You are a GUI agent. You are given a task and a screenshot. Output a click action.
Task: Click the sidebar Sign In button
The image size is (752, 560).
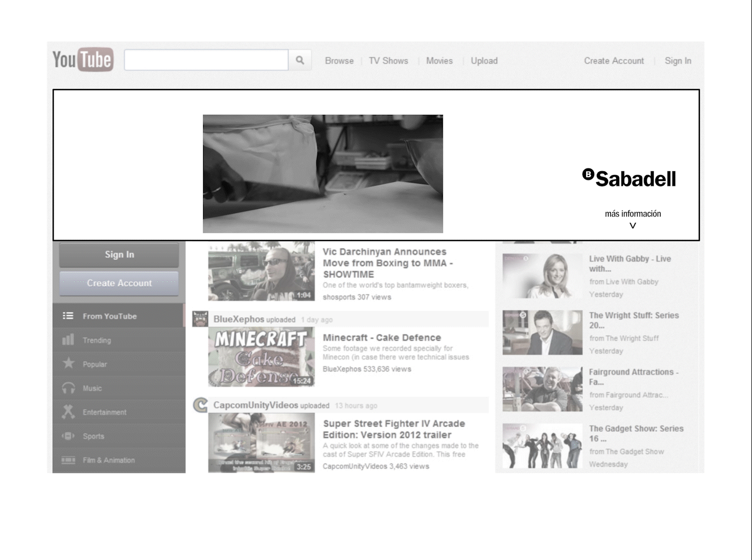[119, 254]
